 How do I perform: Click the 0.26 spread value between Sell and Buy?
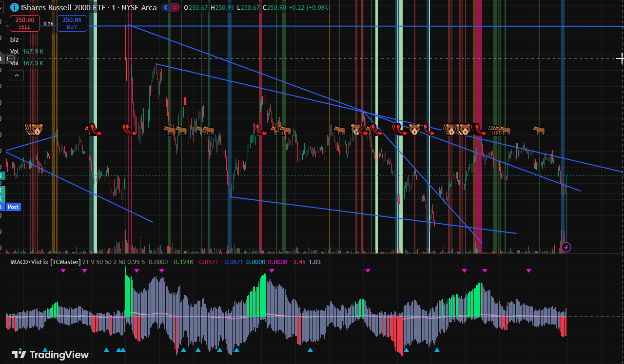tap(48, 23)
